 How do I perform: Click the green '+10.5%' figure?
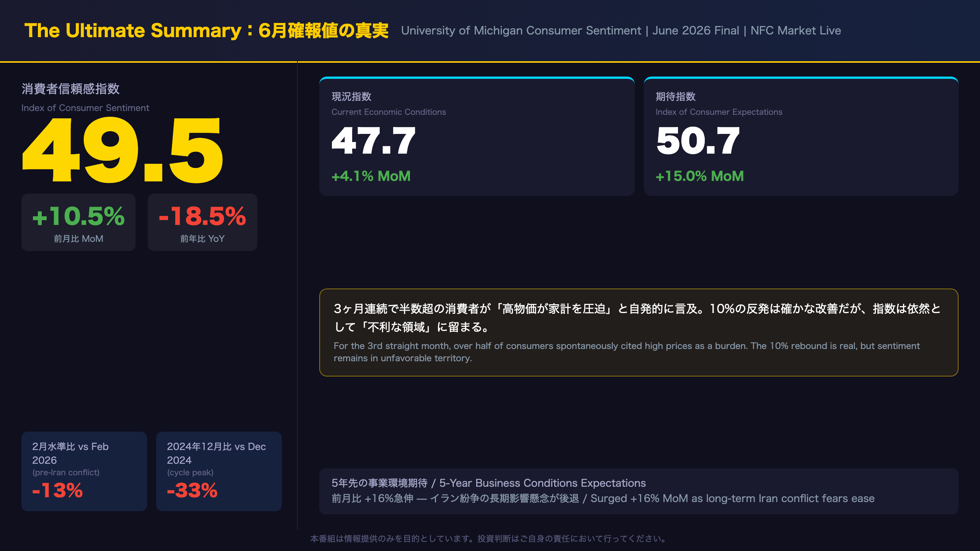[x=78, y=216]
